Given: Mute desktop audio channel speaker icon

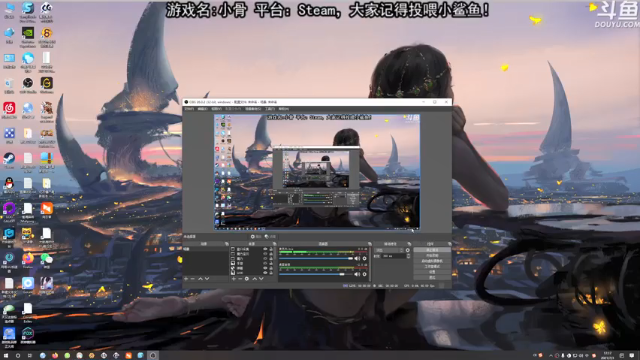Looking at the screenshot, I should point(357,274).
